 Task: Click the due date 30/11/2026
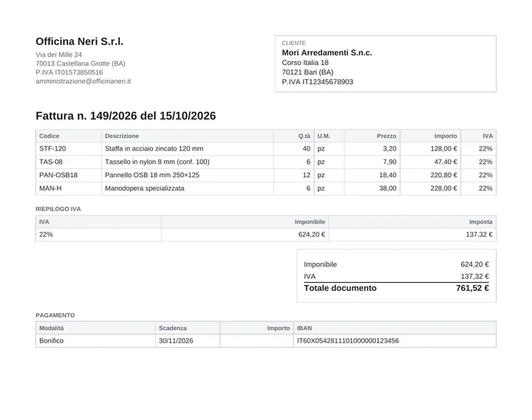(176, 341)
